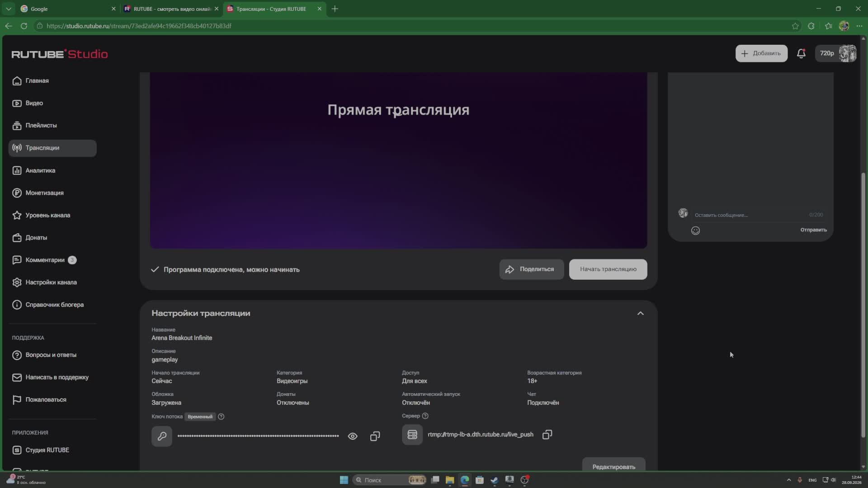Open File Explorer from the taskbar
868x488 pixels.
click(449, 480)
